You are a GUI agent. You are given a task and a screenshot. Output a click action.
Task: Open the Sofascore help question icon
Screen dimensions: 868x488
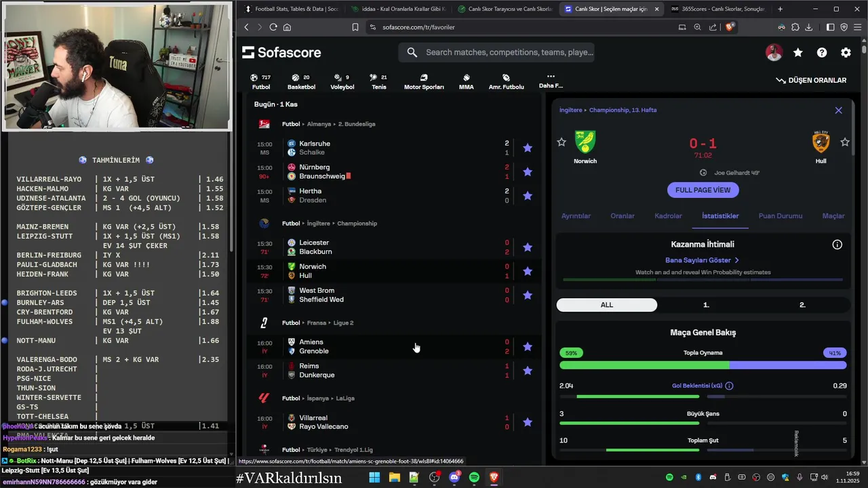click(822, 52)
